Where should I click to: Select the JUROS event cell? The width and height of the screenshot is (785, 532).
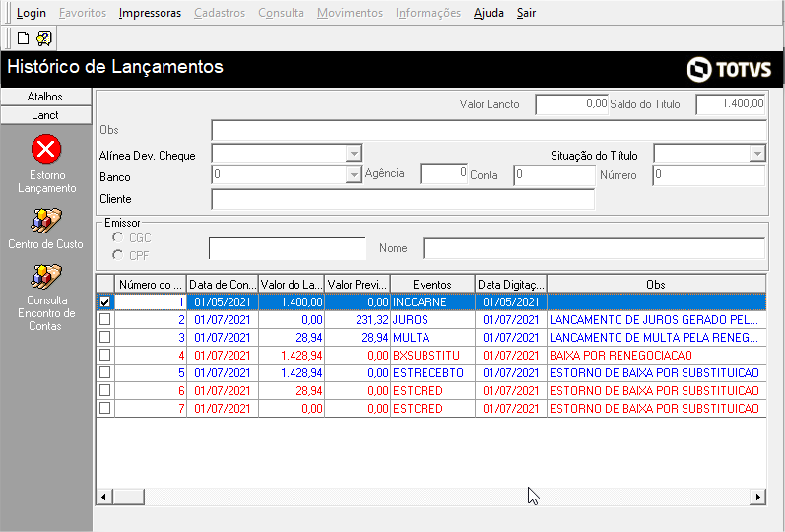pos(432,319)
